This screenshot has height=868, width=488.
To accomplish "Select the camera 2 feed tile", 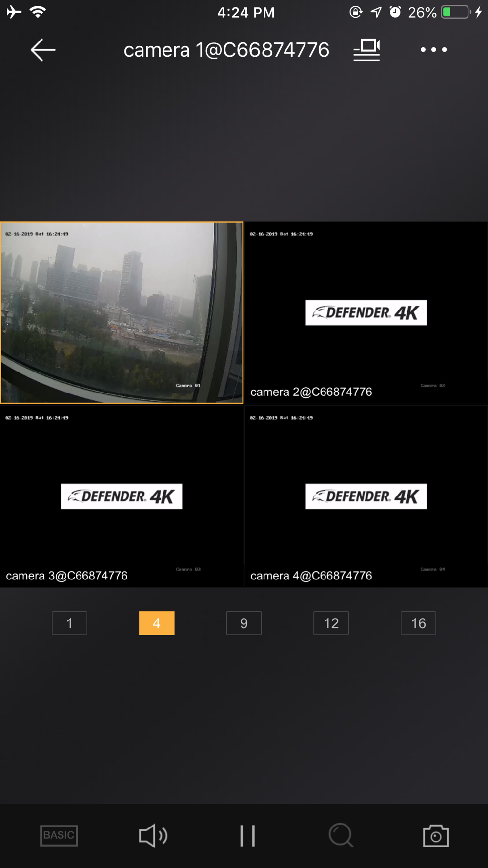I will click(366, 312).
